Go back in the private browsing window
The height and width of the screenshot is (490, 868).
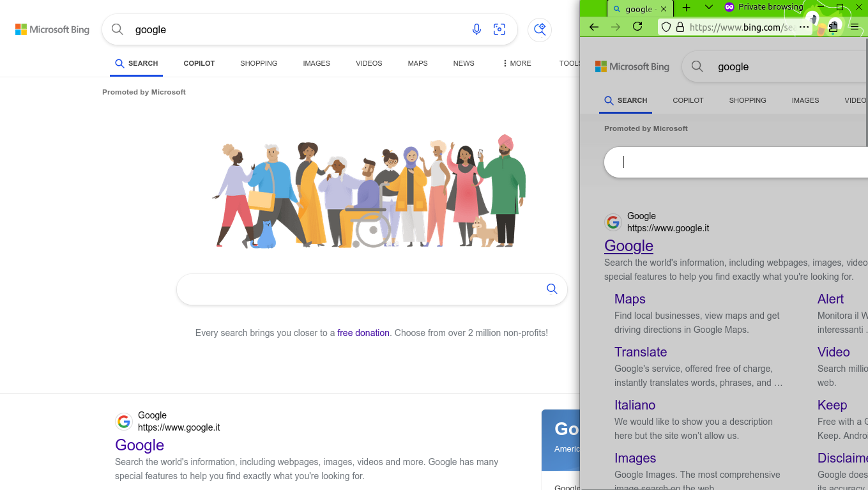pos(594,27)
